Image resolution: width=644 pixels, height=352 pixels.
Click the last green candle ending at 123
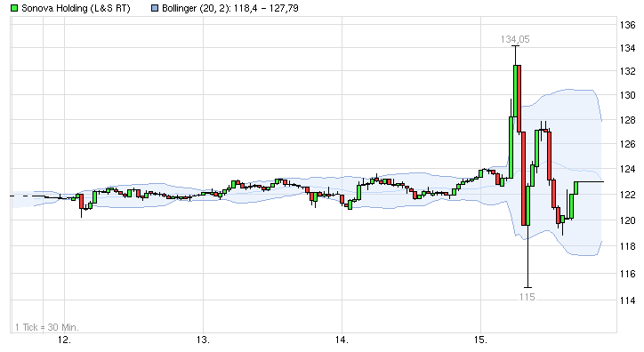pyautogui.click(x=576, y=188)
